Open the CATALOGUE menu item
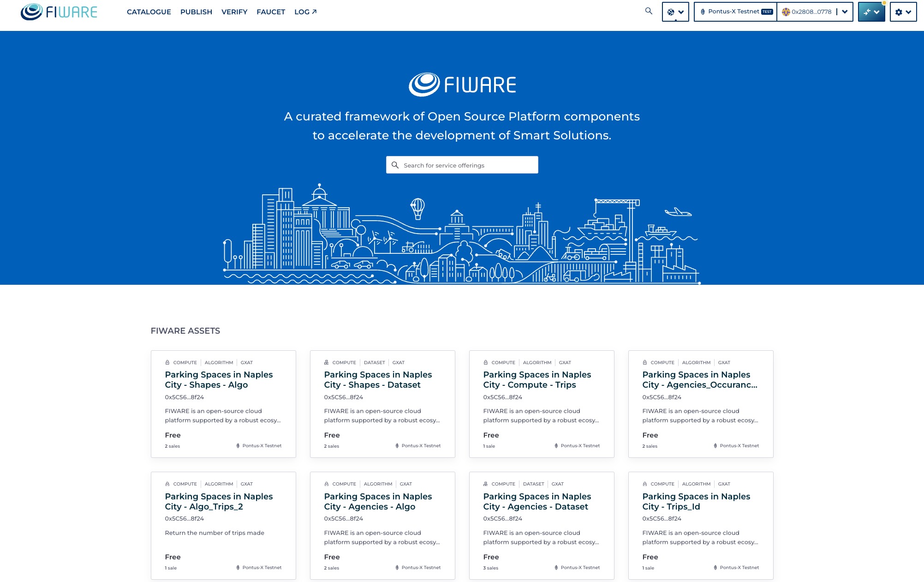Image resolution: width=924 pixels, height=582 pixels. 149,12
